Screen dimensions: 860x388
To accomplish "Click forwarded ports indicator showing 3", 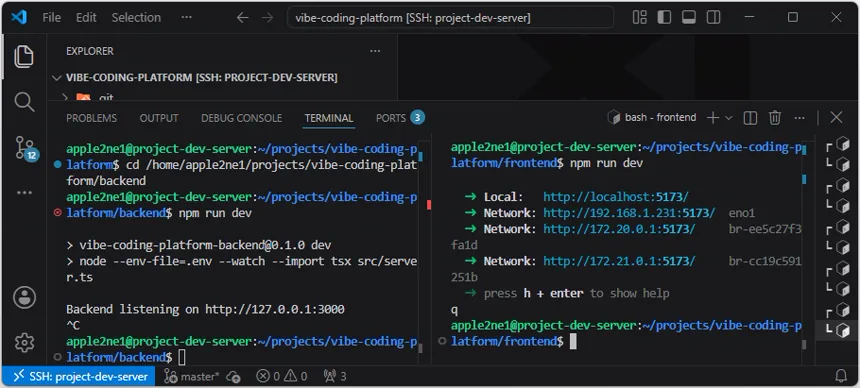I will pos(335,376).
